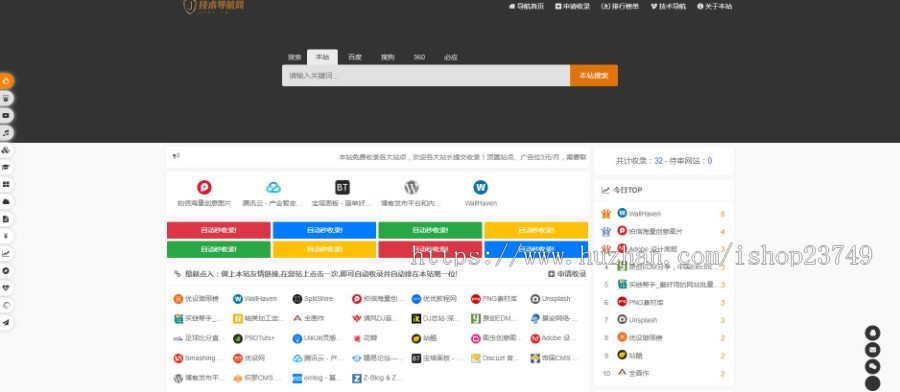Click the floating WeChat button
Screen dimensions: 900x392
pos(872,367)
